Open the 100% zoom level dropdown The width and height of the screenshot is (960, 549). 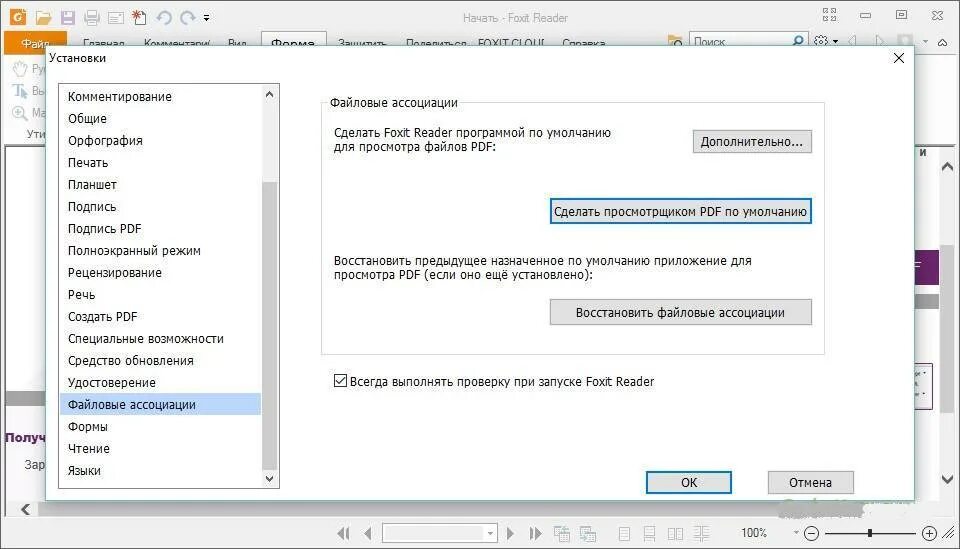(x=795, y=532)
